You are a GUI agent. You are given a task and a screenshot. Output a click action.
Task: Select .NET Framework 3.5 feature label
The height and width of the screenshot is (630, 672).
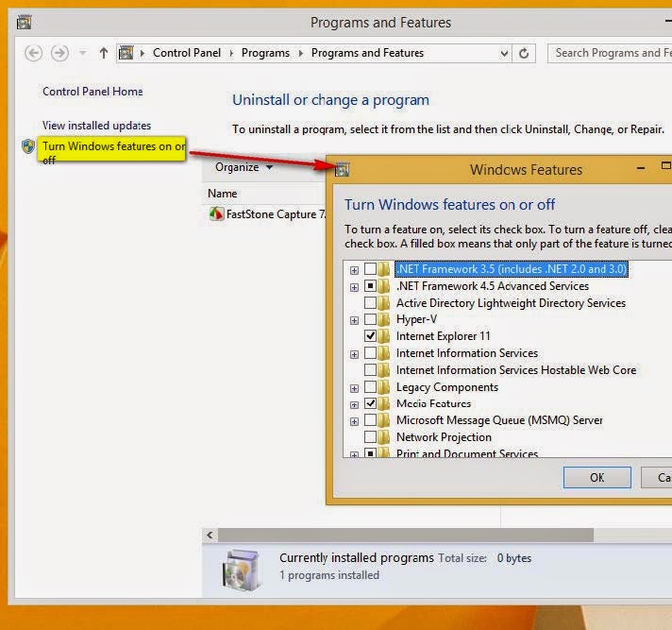512,269
